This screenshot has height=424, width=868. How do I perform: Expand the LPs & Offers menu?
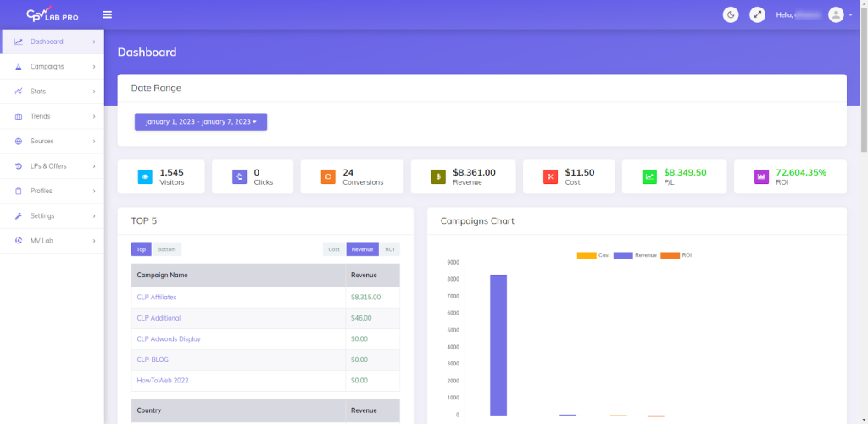pyautogui.click(x=52, y=166)
